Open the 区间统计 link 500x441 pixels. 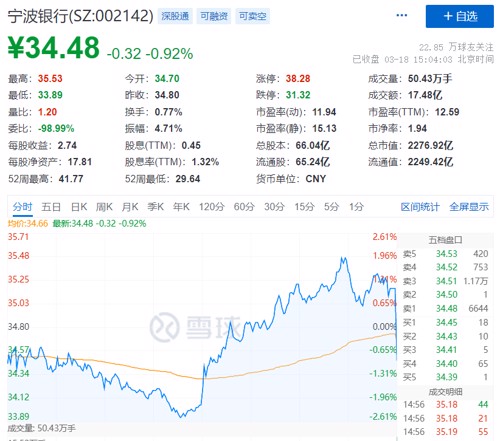[420, 207]
